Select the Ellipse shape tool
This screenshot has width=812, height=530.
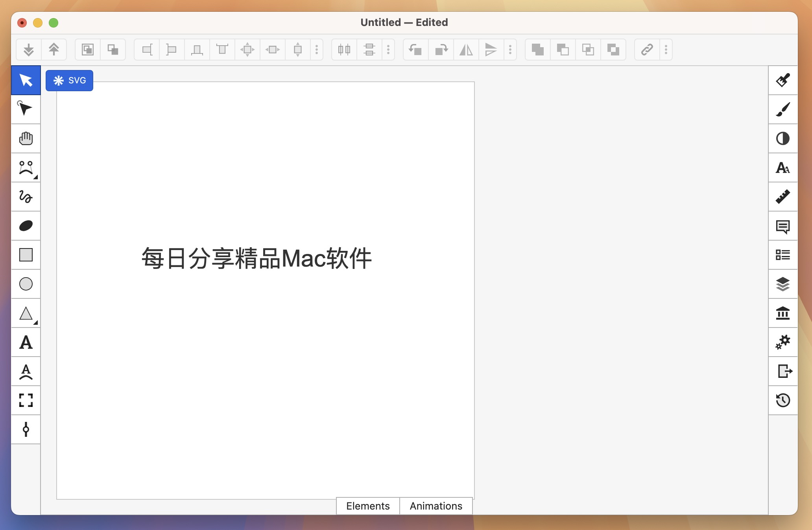(26, 284)
